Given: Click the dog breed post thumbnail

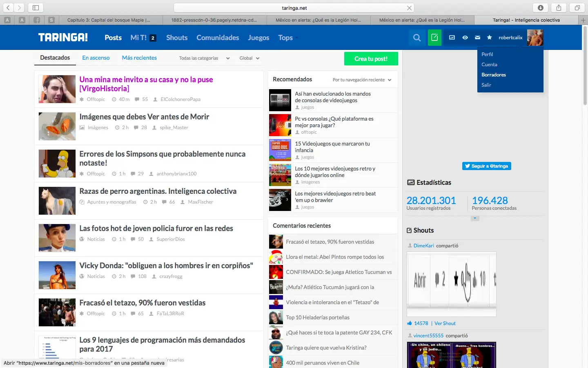Looking at the screenshot, I should 57,201.
